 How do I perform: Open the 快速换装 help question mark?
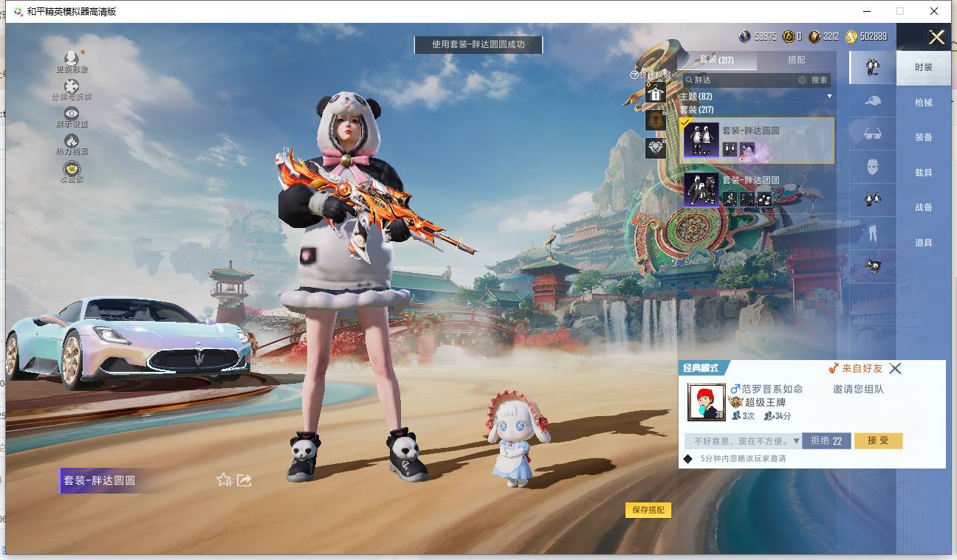(634, 75)
